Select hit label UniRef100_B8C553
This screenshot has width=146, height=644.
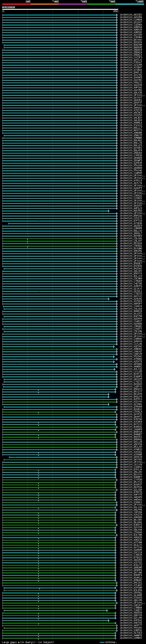(x=131, y=211)
